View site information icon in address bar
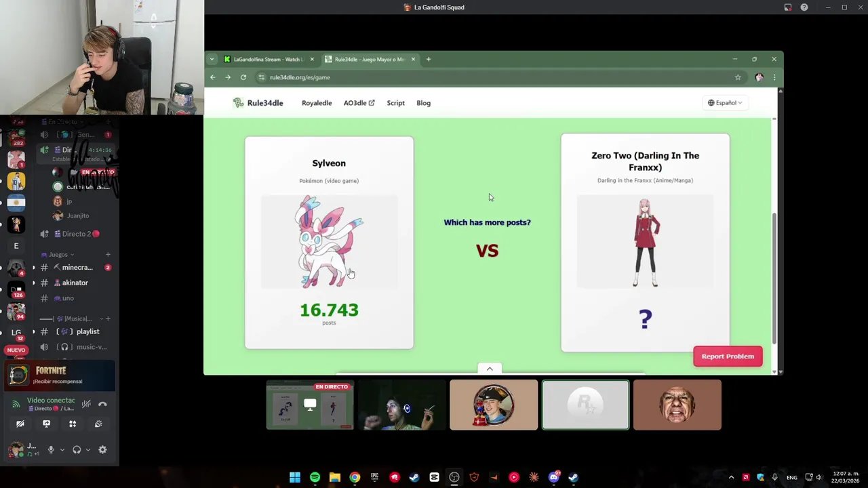 coord(262,77)
